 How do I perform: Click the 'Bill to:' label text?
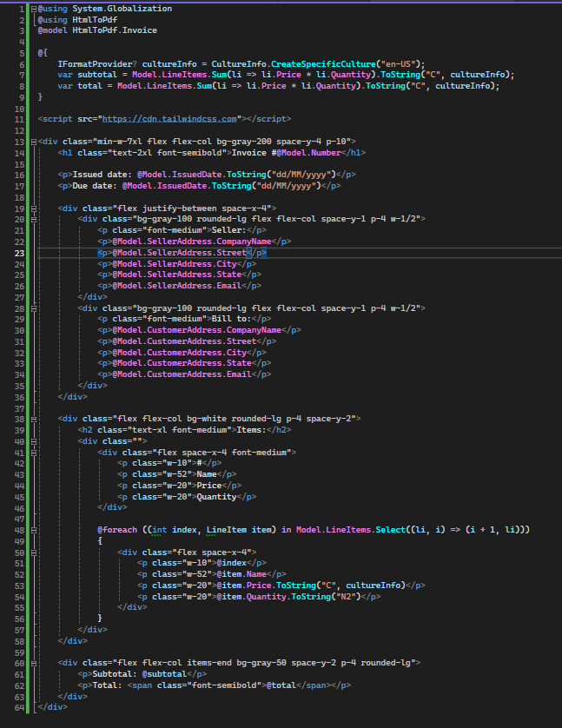[232, 319]
